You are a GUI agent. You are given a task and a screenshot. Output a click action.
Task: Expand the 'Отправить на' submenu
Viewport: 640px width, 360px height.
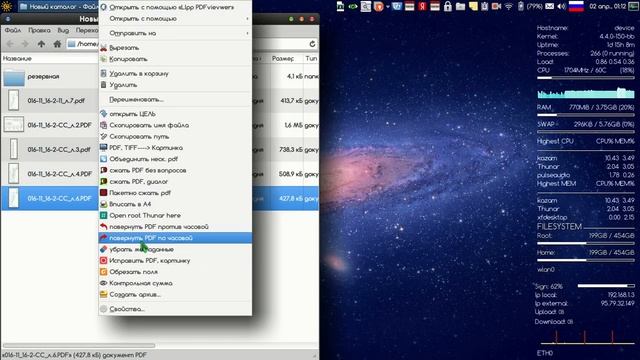[x=175, y=33]
